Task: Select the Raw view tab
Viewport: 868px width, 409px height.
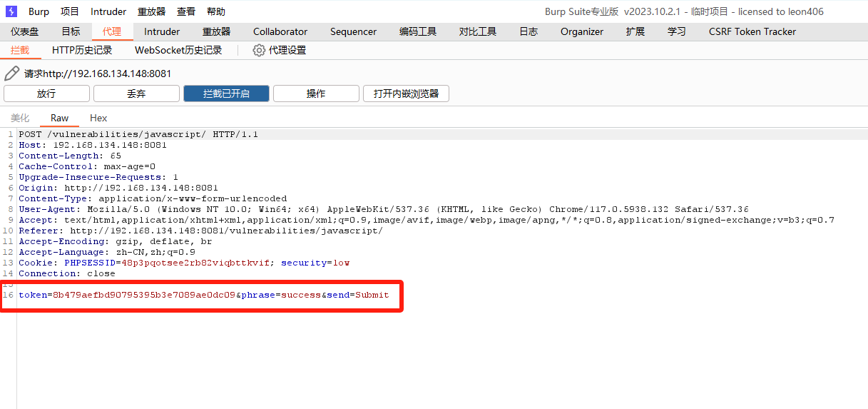Action: [60, 118]
